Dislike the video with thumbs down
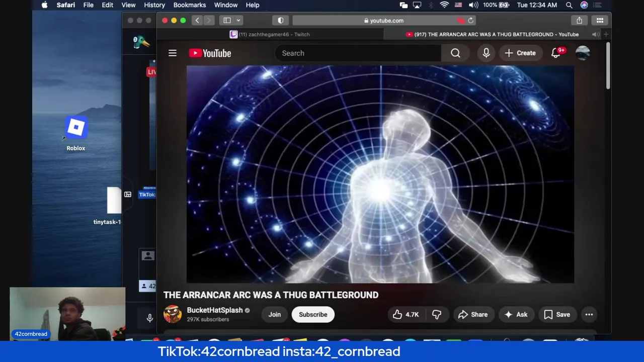 (x=437, y=314)
